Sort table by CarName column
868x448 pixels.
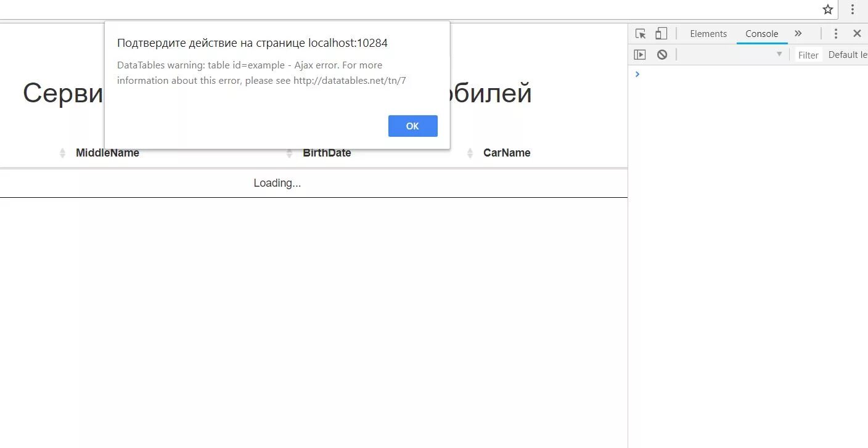[507, 153]
